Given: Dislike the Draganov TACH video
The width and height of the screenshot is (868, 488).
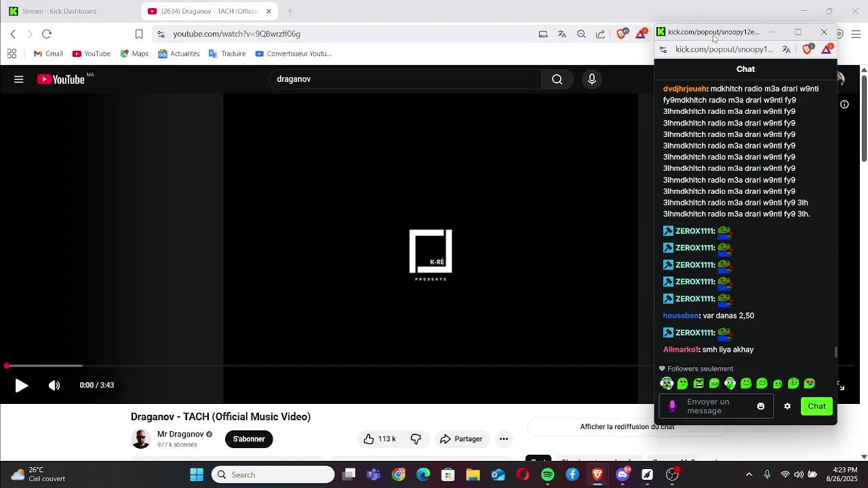Looking at the screenshot, I should coord(416,439).
